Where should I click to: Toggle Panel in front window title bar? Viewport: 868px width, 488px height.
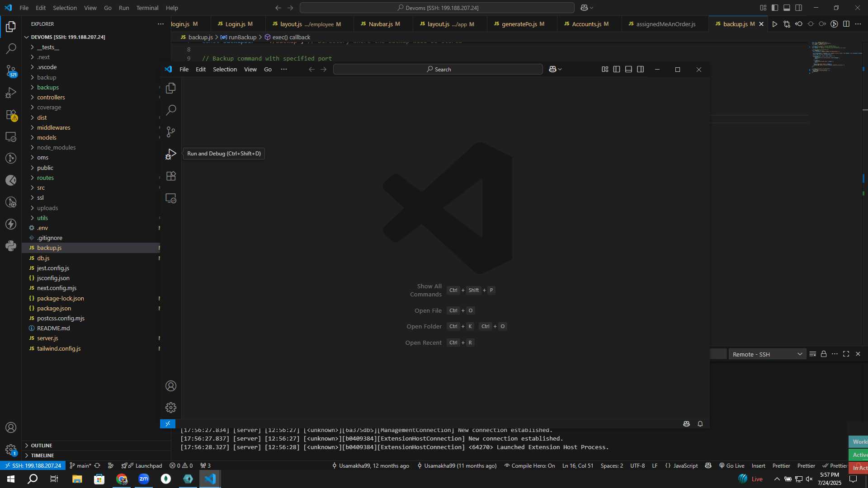point(628,69)
